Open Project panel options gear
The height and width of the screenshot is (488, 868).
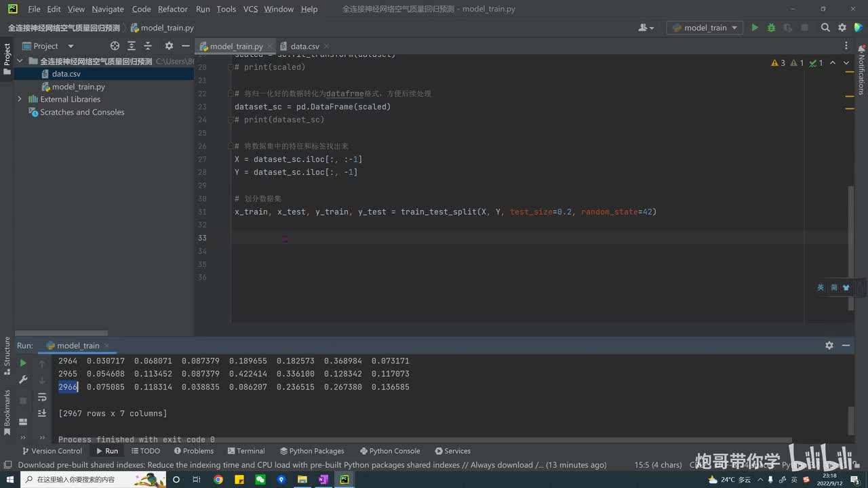(x=169, y=46)
